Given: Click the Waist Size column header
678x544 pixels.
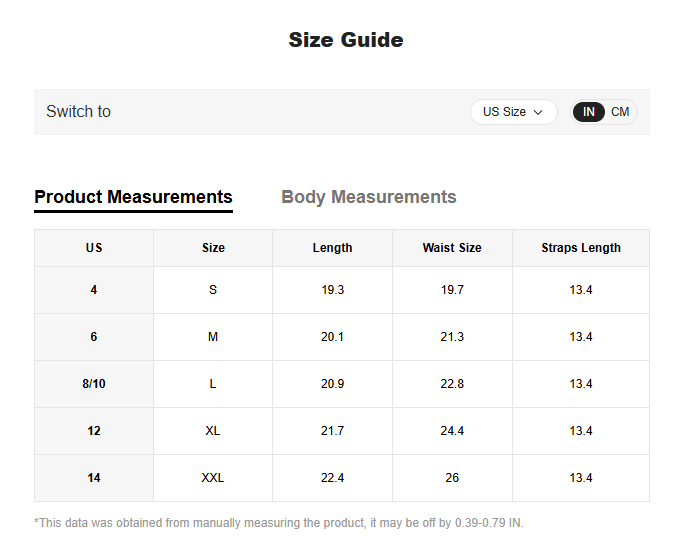Looking at the screenshot, I should (452, 248).
